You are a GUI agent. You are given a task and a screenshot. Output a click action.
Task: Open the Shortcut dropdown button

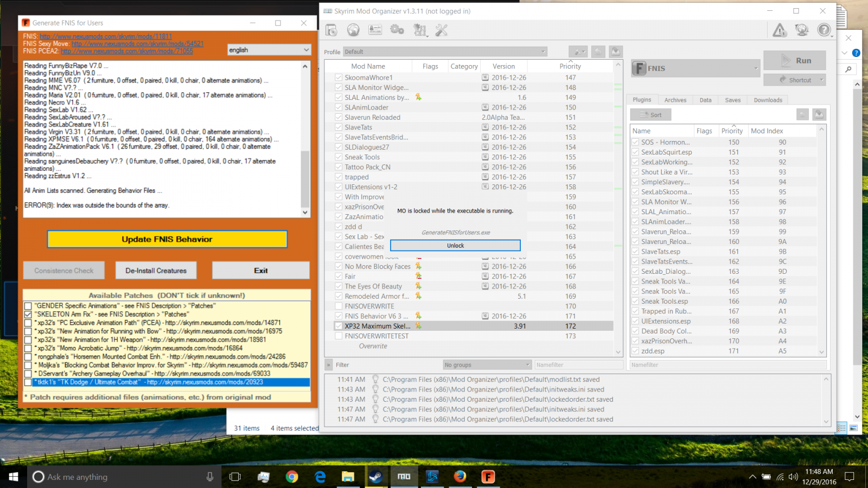click(x=795, y=80)
